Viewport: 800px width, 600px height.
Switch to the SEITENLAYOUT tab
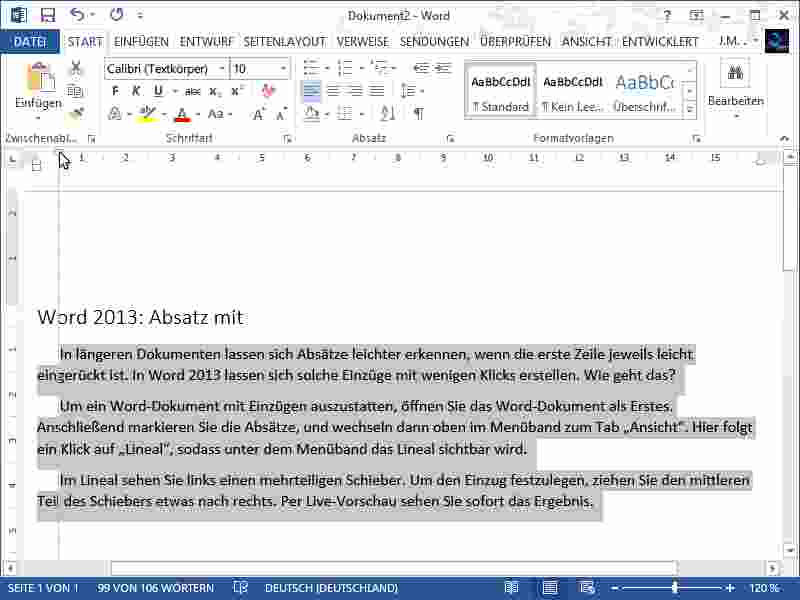click(x=284, y=41)
